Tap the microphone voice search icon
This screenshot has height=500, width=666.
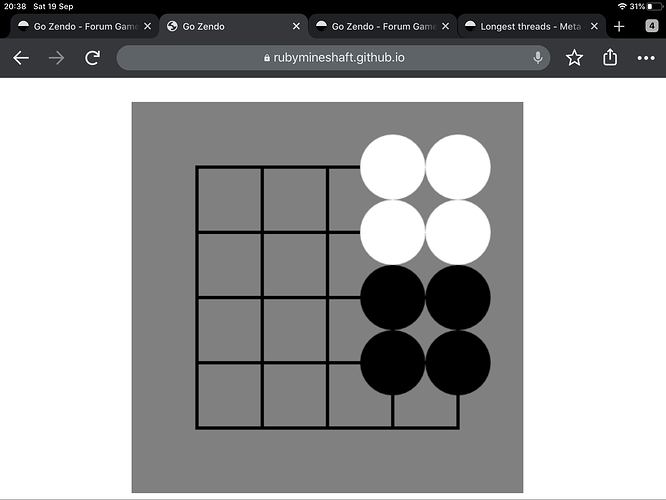click(x=538, y=57)
